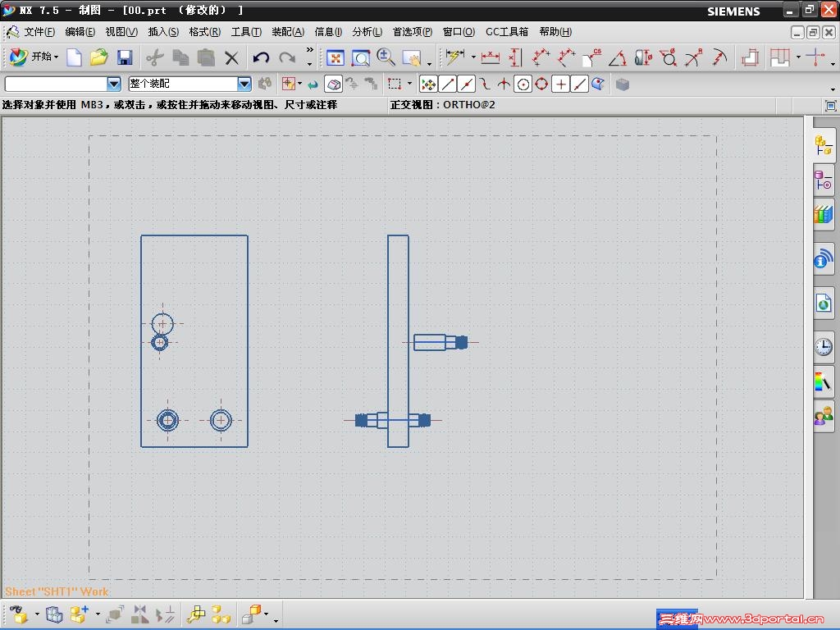The image size is (840, 630).
Task: Click the Find Component binoculars icon
Action: click(x=20, y=614)
